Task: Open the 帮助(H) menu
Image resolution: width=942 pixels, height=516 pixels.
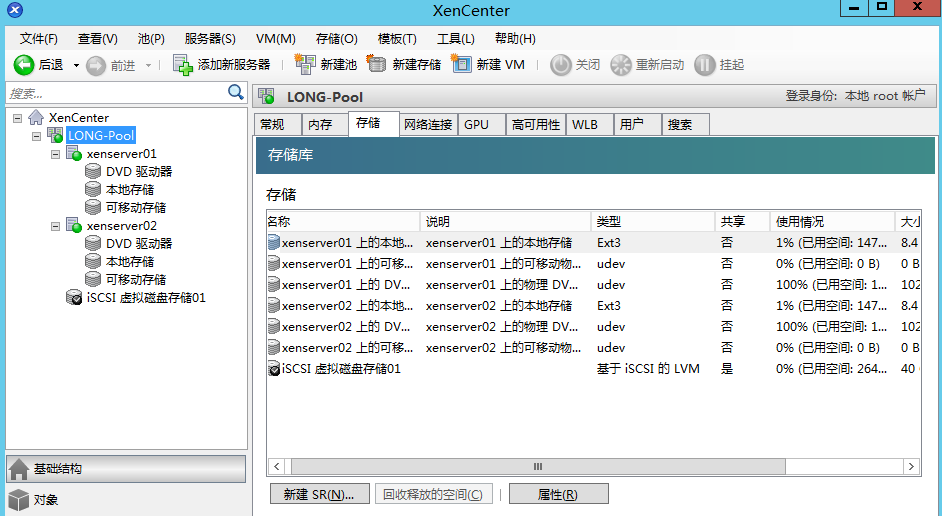Action: (x=515, y=38)
